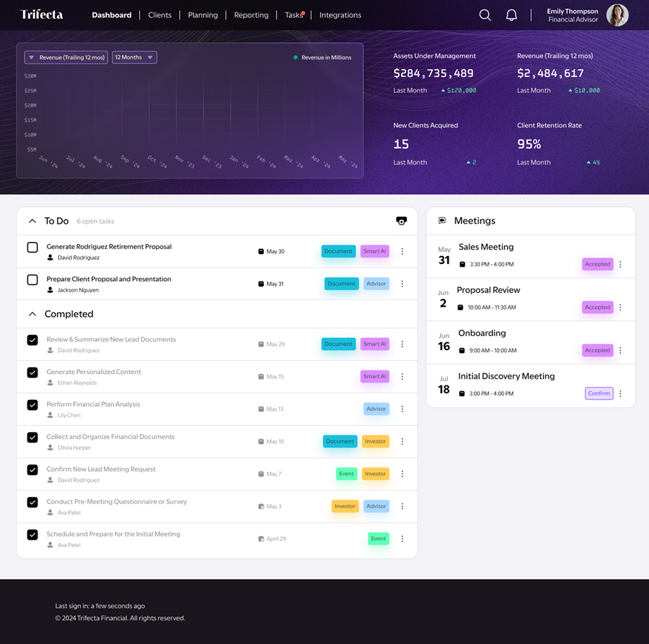Open kebab menu for Collect and Organize Documents
Image resolution: width=649 pixels, height=644 pixels.
point(402,441)
